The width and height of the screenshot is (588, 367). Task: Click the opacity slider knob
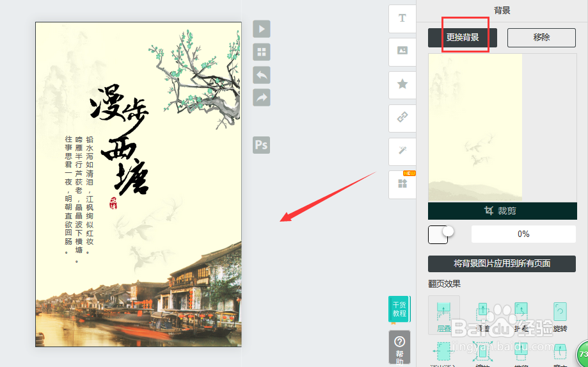448,231
